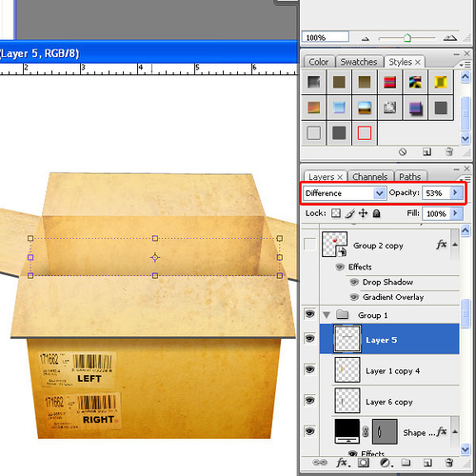Click the navigator zoom slider handle

tap(407, 38)
